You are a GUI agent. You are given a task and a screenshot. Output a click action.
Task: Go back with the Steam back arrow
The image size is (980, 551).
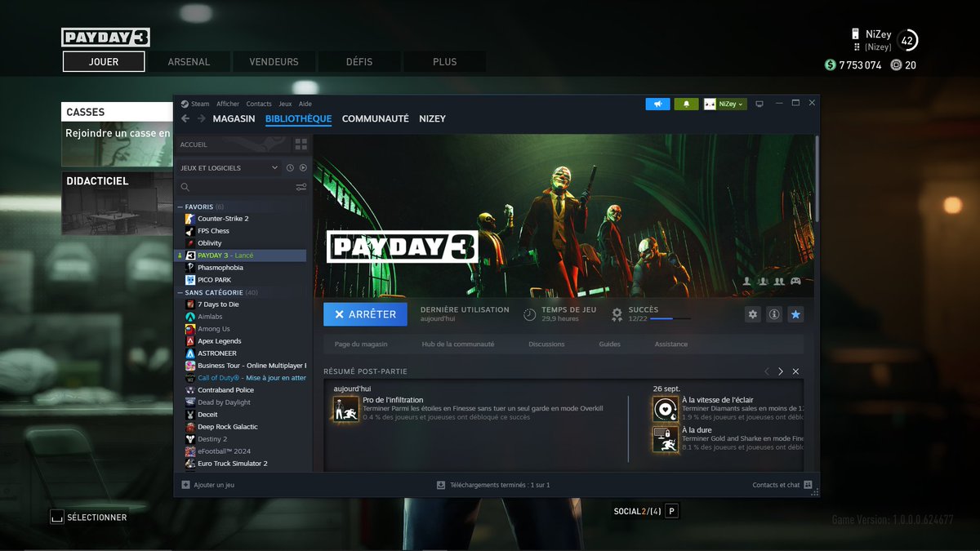tap(185, 118)
